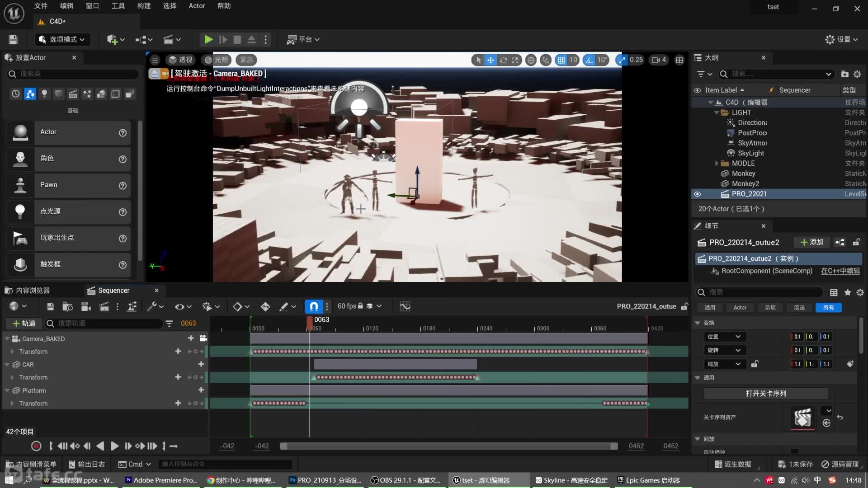Toggle world/local coordinate globe icon

coord(531,60)
